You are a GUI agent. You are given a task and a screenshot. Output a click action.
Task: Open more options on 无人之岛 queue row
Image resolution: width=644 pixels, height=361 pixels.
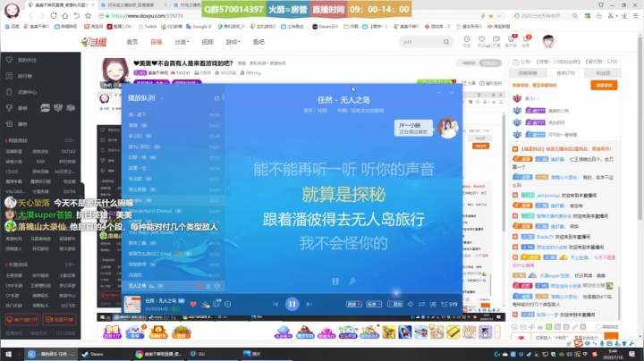point(217,286)
